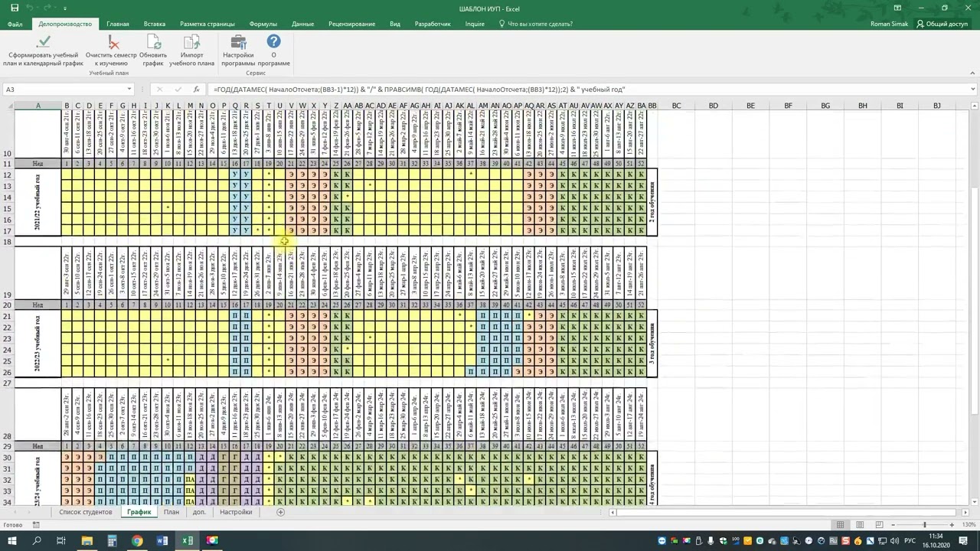Click the 2021/22 учебный год cell

38,203
